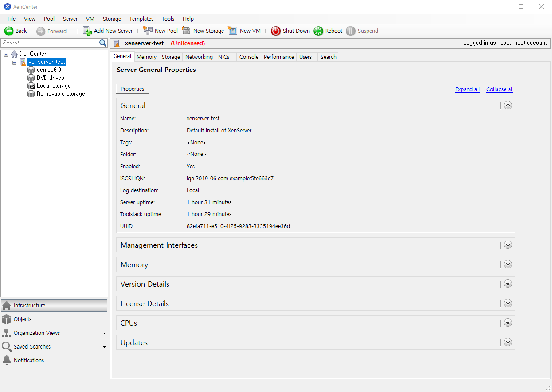Click the Organization Views hierarchy icon
The width and height of the screenshot is (552, 392).
click(x=7, y=333)
